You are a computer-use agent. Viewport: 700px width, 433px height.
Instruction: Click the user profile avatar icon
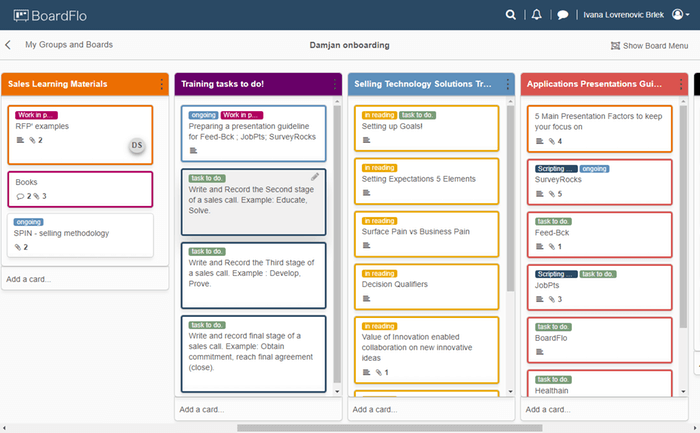[x=679, y=15]
